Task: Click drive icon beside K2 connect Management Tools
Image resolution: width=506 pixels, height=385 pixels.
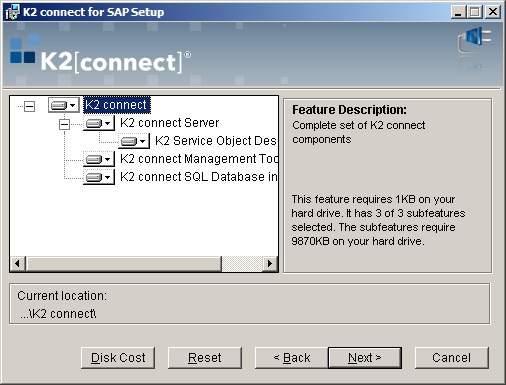Action: [99, 159]
